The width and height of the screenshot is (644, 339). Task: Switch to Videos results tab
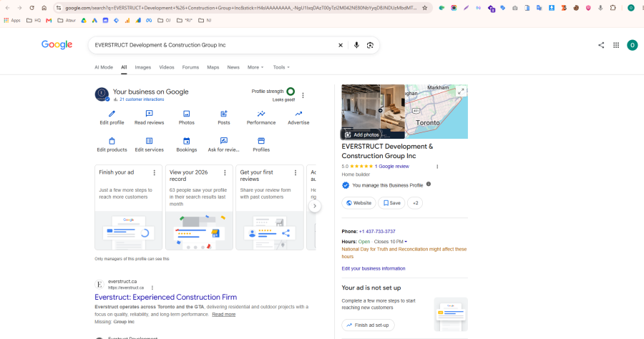pos(167,67)
